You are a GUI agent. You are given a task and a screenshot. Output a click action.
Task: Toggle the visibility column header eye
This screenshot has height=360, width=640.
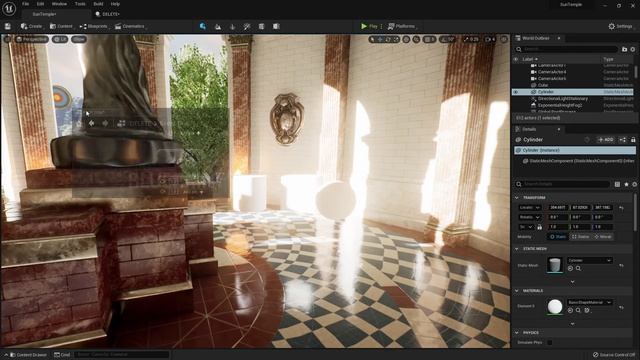[x=516, y=59]
